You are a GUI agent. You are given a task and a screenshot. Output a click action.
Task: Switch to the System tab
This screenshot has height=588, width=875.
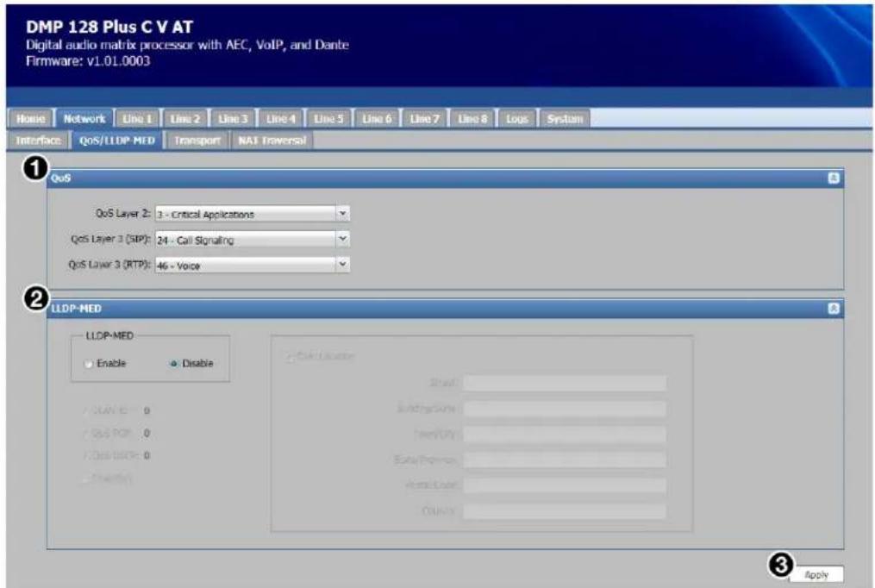(565, 118)
